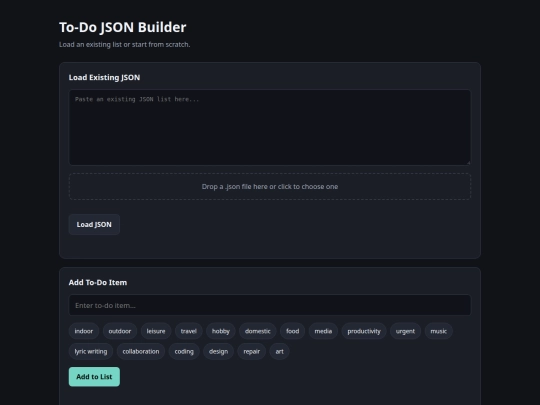
Task: Select the coding tag chip
Action: [x=184, y=351]
